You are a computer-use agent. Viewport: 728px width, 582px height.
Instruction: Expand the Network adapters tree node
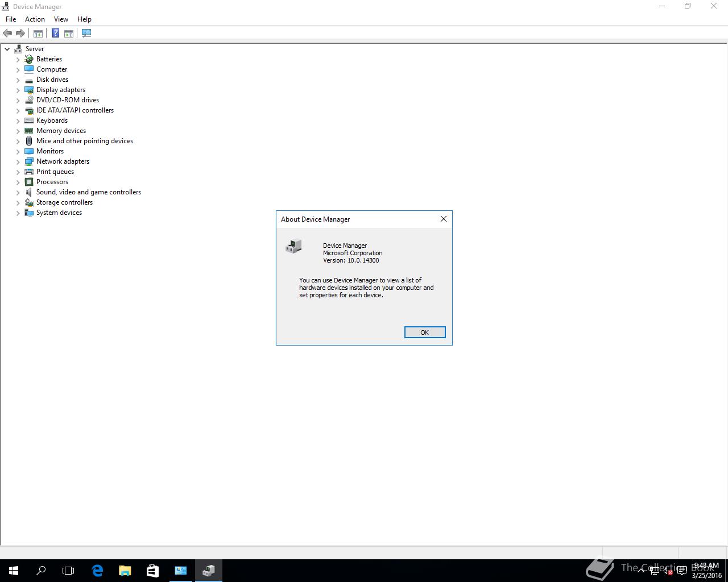click(x=18, y=161)
